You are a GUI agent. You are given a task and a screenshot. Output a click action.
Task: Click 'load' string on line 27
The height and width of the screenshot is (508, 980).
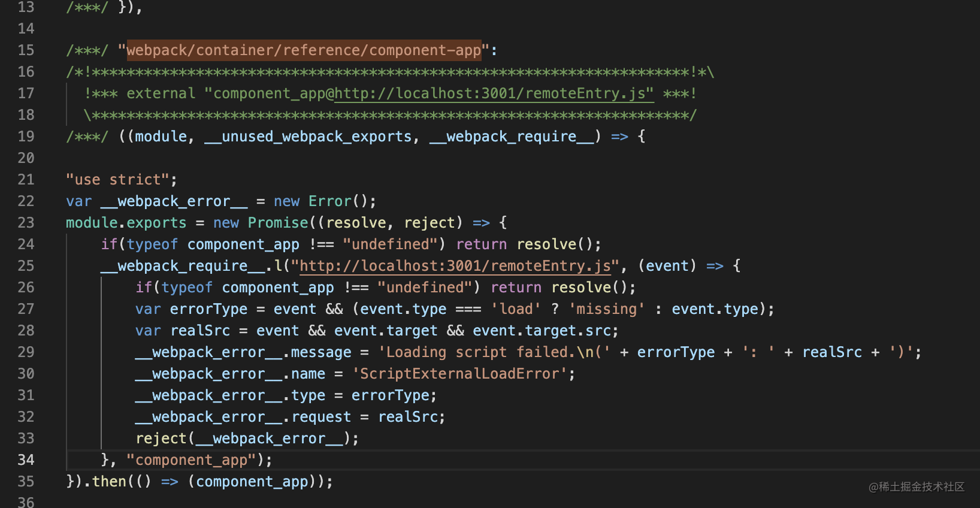(516, 309)
